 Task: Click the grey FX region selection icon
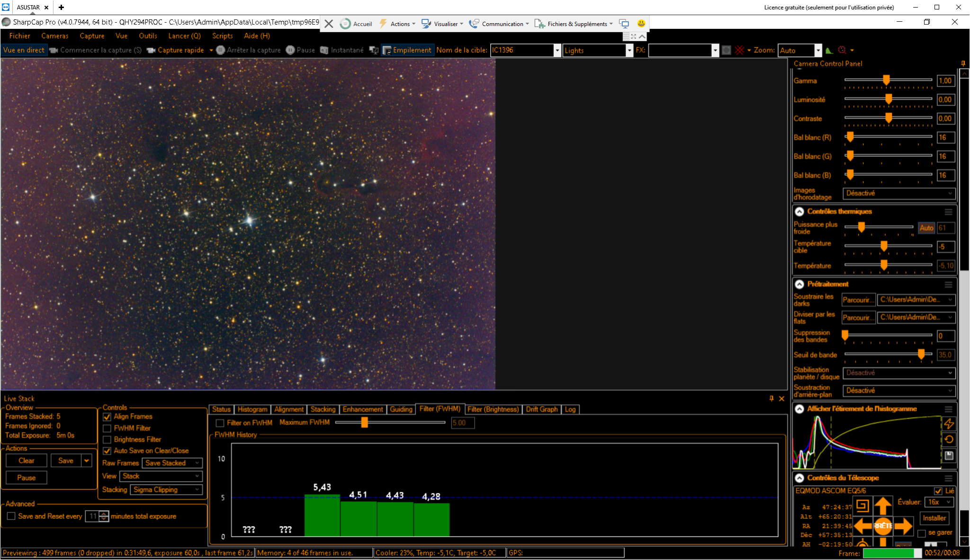click(727, 50)
